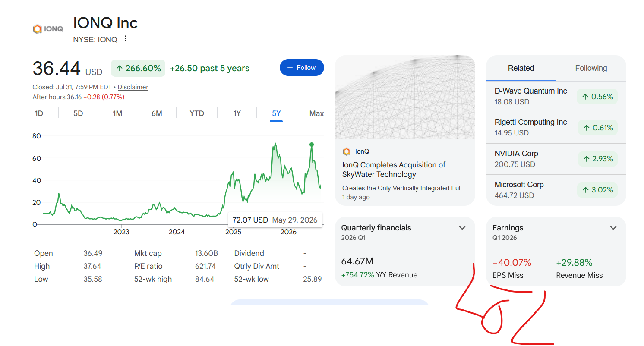Click the 266.60% gain badge
The height and width of the screenshot is (346, 644).
tap(138, 68)
